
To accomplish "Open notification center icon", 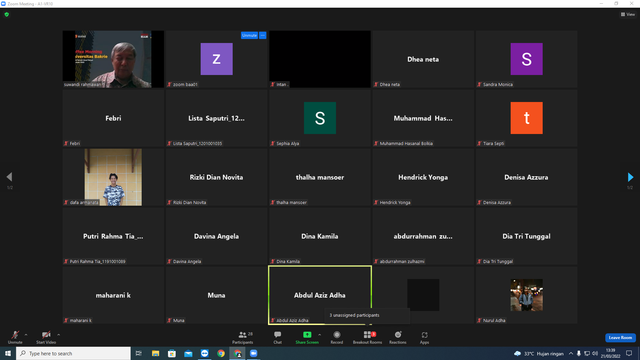I will 629,353.
